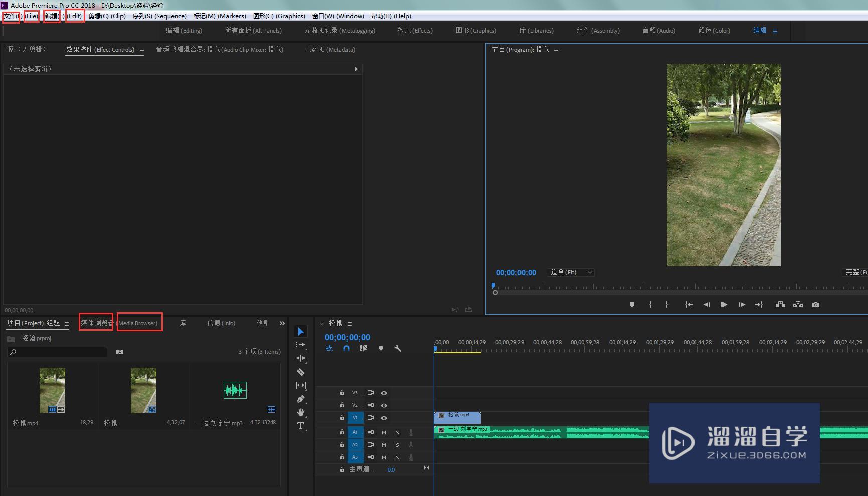Screen dimensions: 868x496
Task: Switch to Libraries workspace
Action: click(x=537, y=31)
